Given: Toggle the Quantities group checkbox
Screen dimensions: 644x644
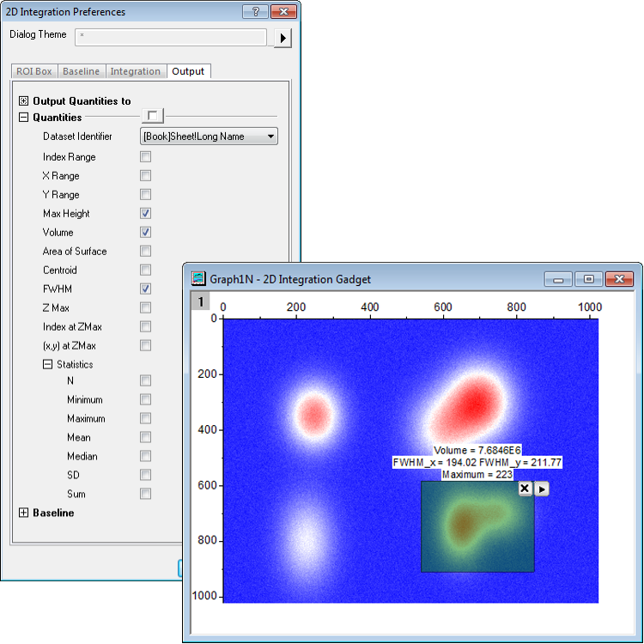Looking at the screenshot, I should (152, 116).
